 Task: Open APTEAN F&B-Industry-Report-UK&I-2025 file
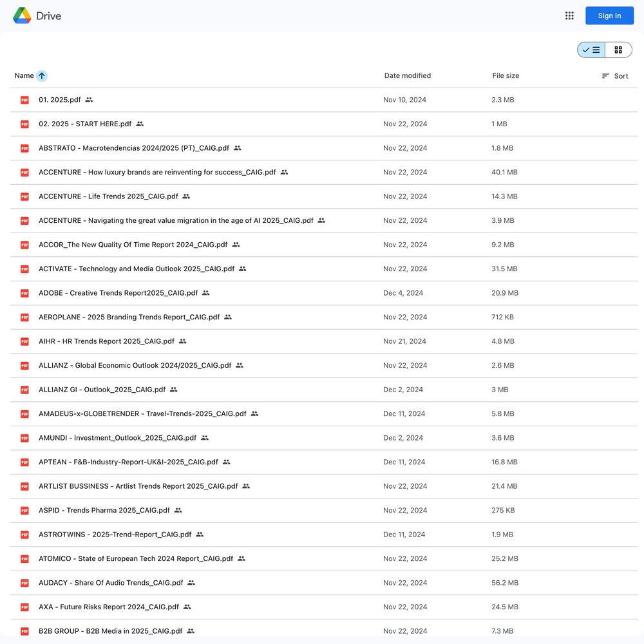(x=128, y=462)
